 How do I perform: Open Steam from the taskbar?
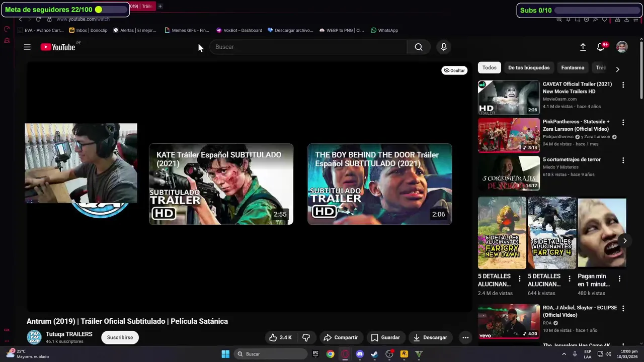[x=374, y=354]
